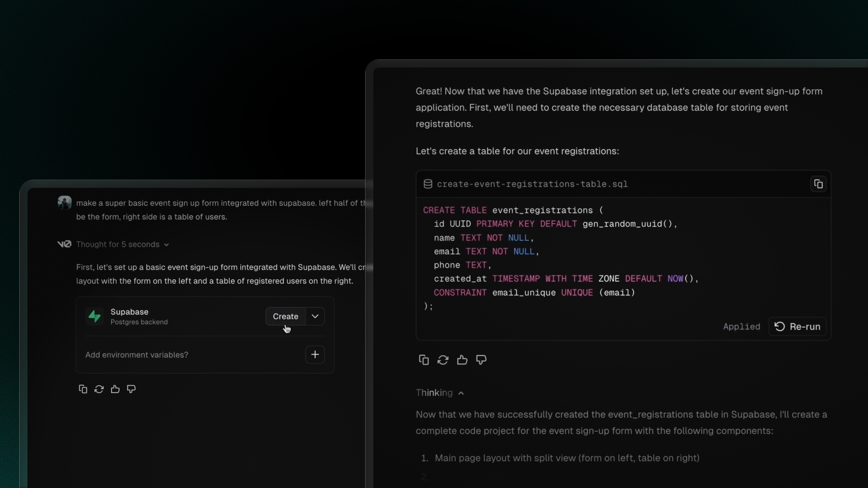Thumbs up the right panel response
Screen dimensions: 868x488
click(x=462, y=360)
